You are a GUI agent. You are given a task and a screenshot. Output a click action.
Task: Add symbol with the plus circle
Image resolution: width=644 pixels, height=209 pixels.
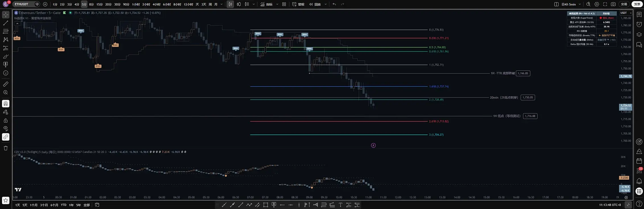tap(45, 4)
